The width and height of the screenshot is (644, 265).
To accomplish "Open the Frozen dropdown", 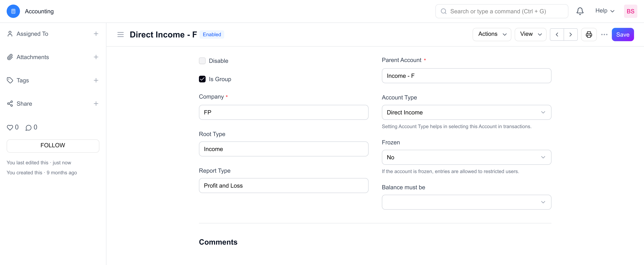I will click(466, 157).
